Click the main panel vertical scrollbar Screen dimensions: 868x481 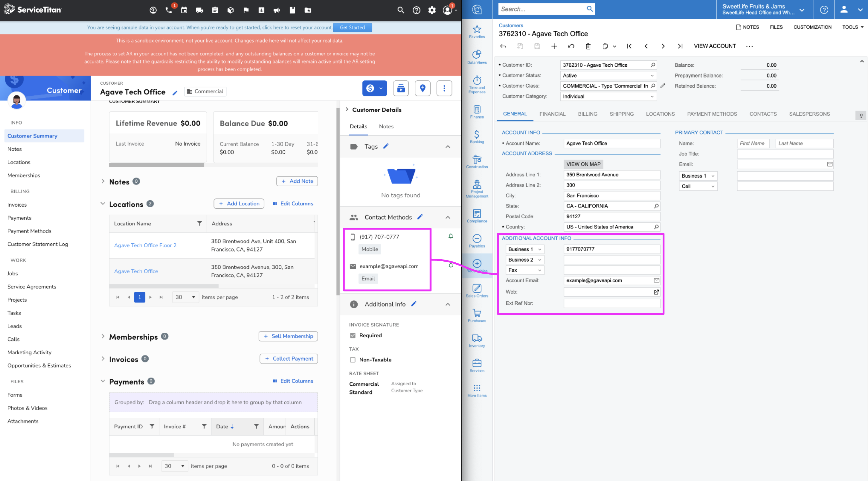click(338, 201)
